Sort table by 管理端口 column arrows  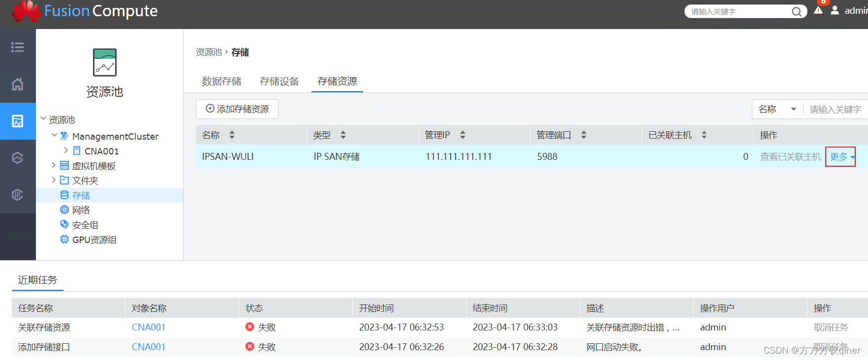pyautogui.click(x=584, y=135)
